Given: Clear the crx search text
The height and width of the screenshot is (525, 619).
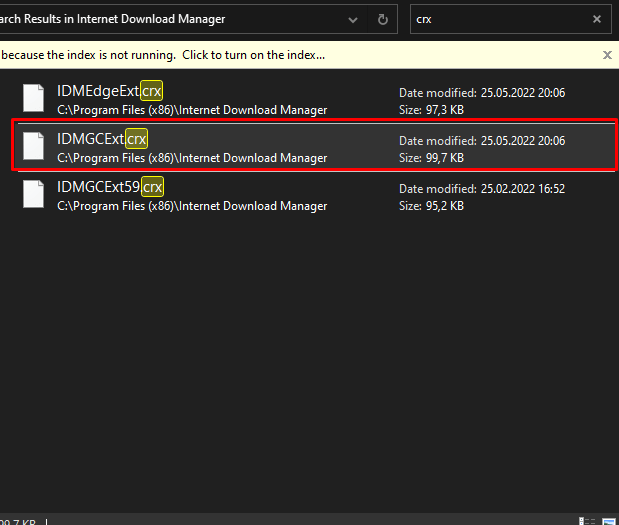Looking at the screenshot, I should (596, 19).
